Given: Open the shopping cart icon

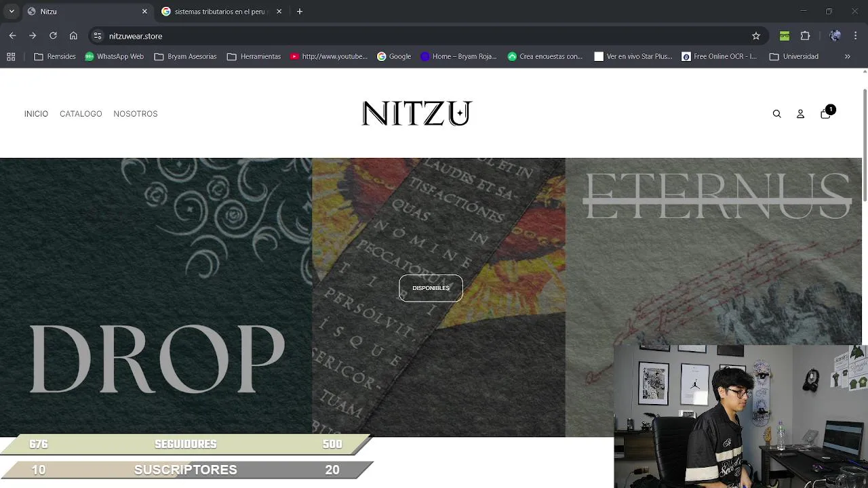Looking at the screenshot, I should click(825, 113).
